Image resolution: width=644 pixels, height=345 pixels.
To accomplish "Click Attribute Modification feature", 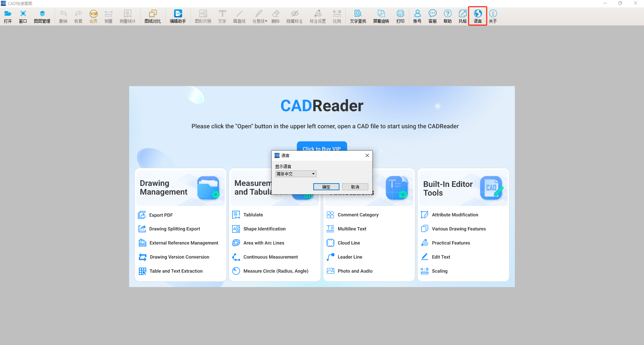I will 455,215.
